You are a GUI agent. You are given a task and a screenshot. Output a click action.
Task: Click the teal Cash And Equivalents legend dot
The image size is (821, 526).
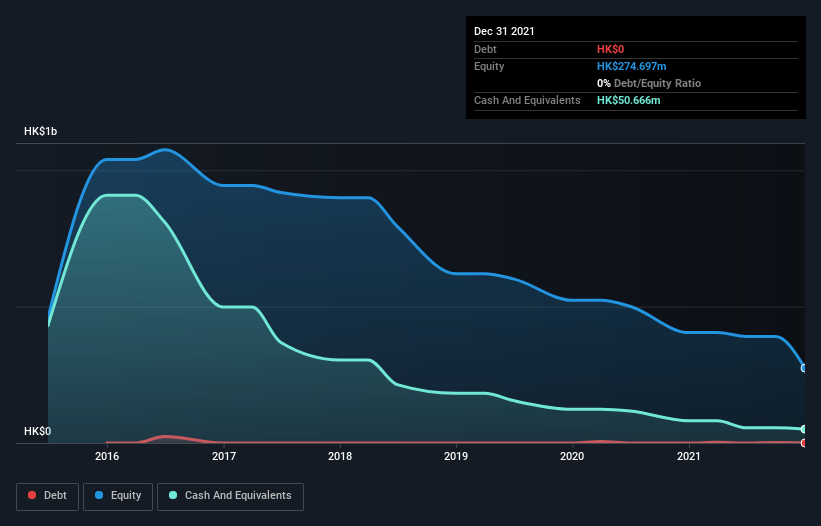click(x=173, y=495)
